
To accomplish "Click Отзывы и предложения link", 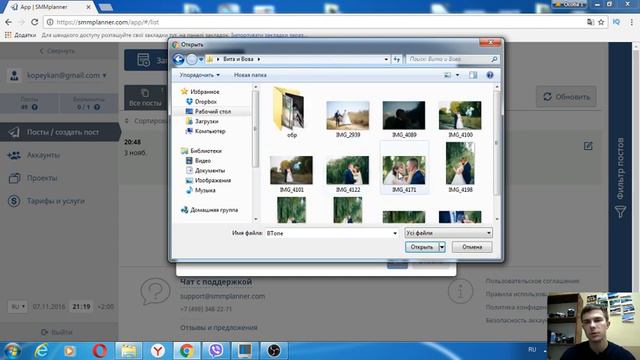I will [x=219, y=327].
